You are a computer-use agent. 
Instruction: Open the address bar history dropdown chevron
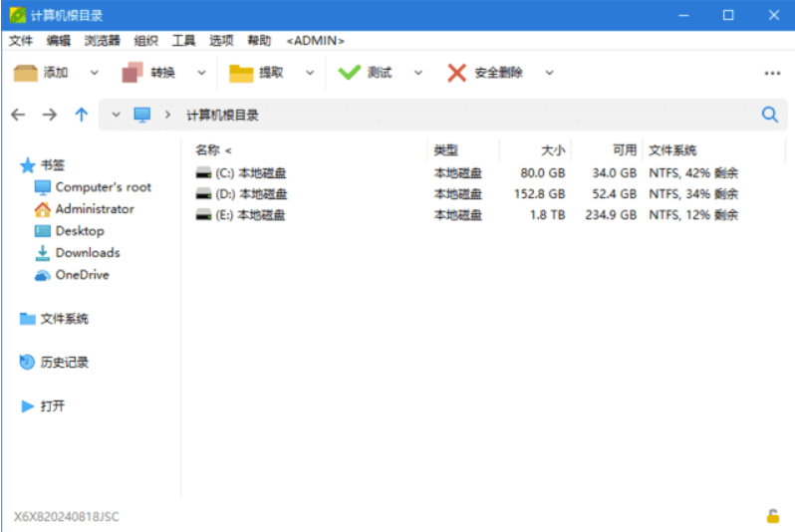(116, 115)
